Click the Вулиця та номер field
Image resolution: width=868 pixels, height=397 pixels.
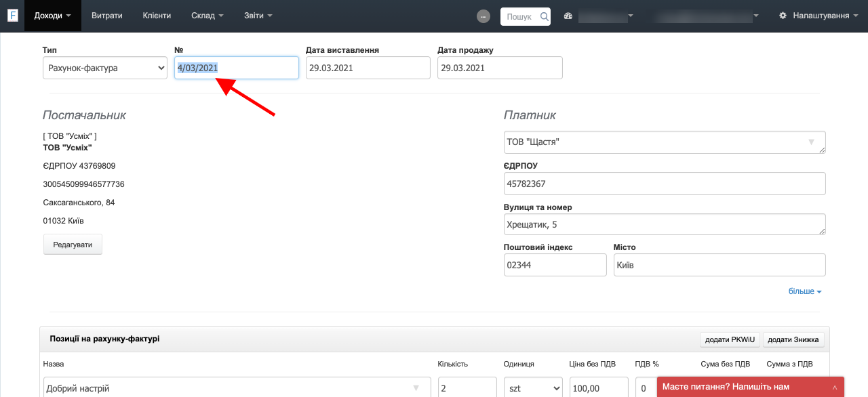(x=665, y=224)
